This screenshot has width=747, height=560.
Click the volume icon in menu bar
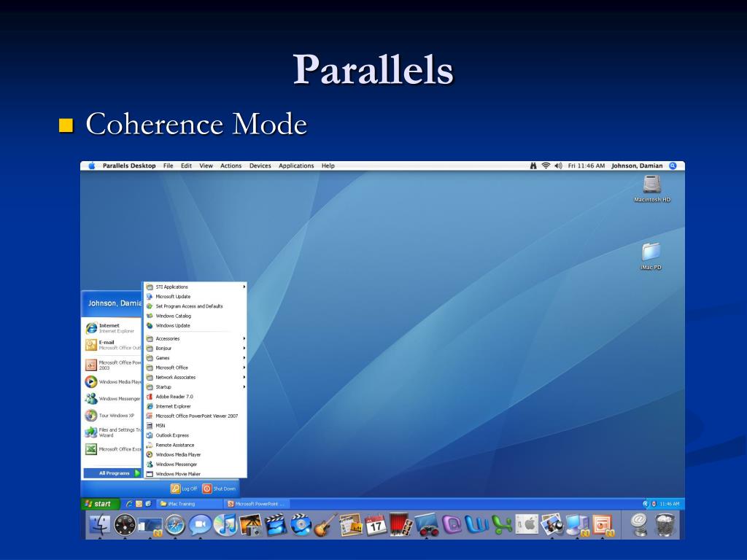point(558,166)
